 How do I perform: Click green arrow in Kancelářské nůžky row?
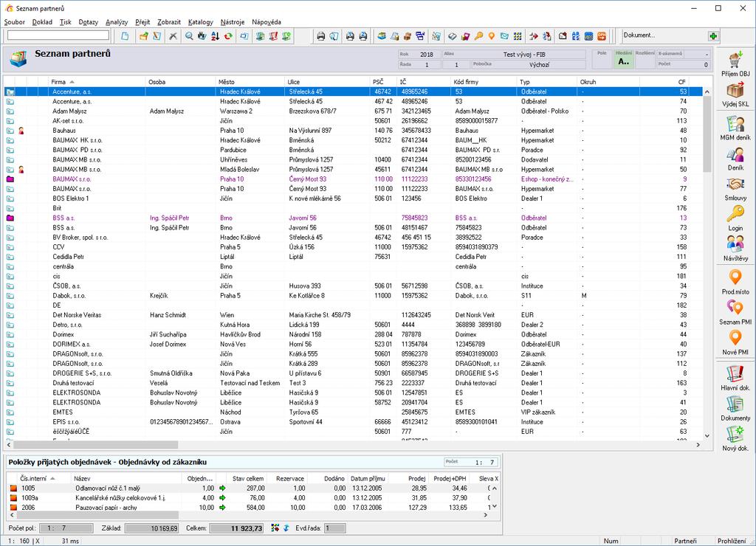tap(222, 498)
